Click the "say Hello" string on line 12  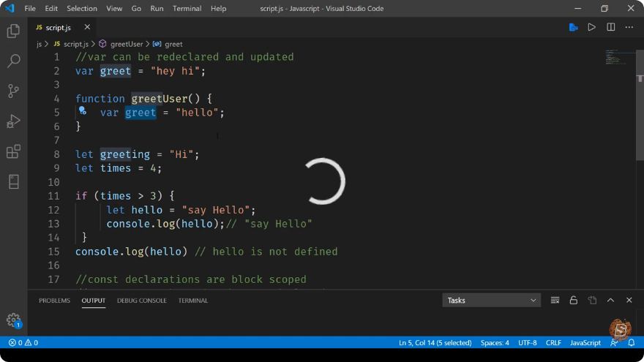tap(216, 210)
